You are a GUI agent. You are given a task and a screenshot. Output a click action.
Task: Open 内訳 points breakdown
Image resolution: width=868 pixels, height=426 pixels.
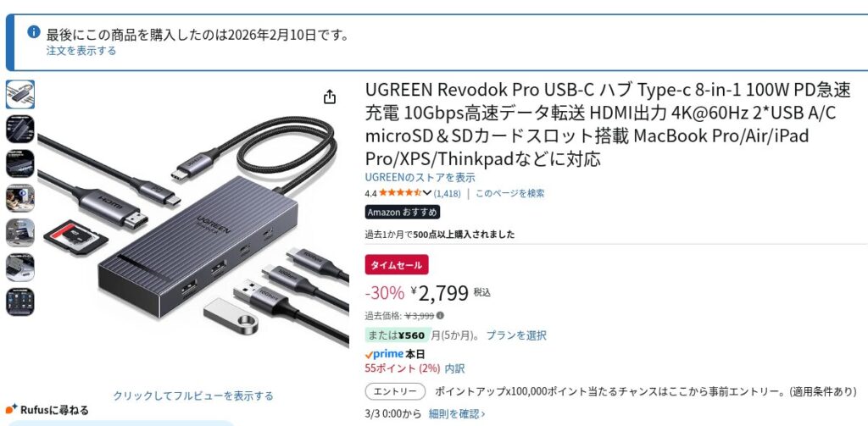click(x=455, y=368)
